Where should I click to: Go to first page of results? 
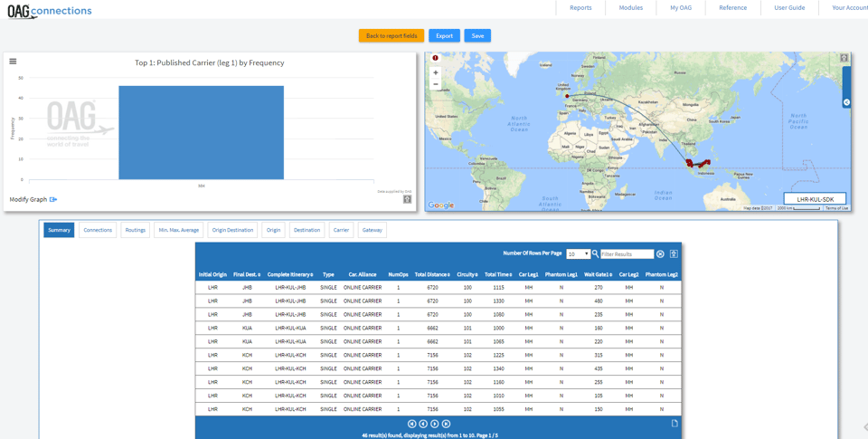[412, 424]
